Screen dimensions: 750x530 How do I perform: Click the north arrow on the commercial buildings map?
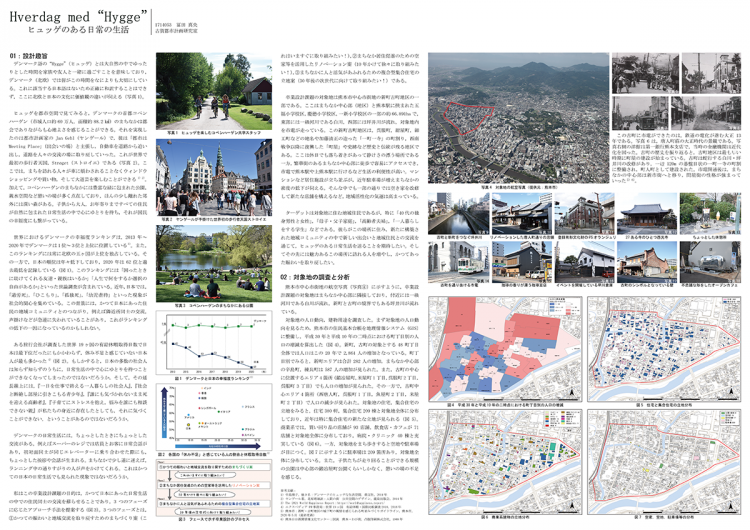tap(572, 506)
